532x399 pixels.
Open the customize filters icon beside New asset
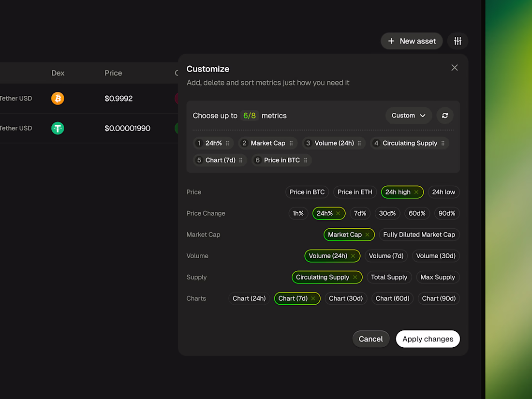(x=458, y=41)
